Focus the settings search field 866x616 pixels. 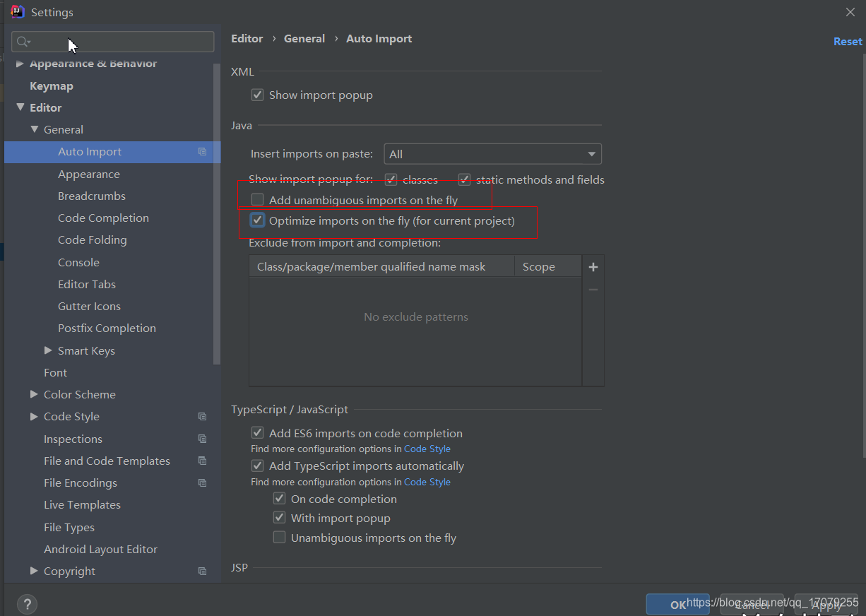[x=113, y=42]
